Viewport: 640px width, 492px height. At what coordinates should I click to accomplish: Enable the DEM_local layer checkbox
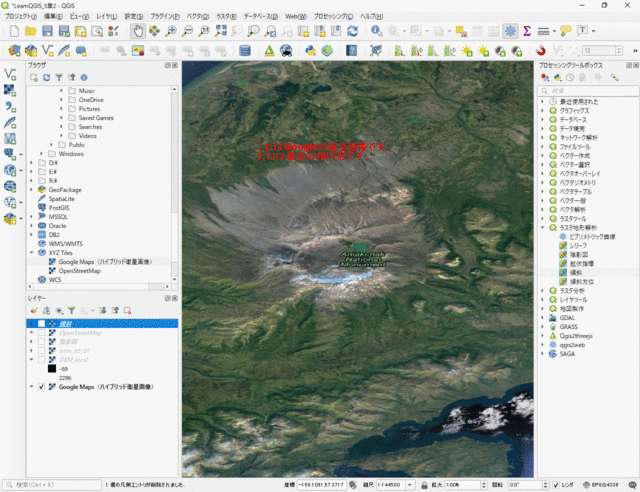coord(41,359)
